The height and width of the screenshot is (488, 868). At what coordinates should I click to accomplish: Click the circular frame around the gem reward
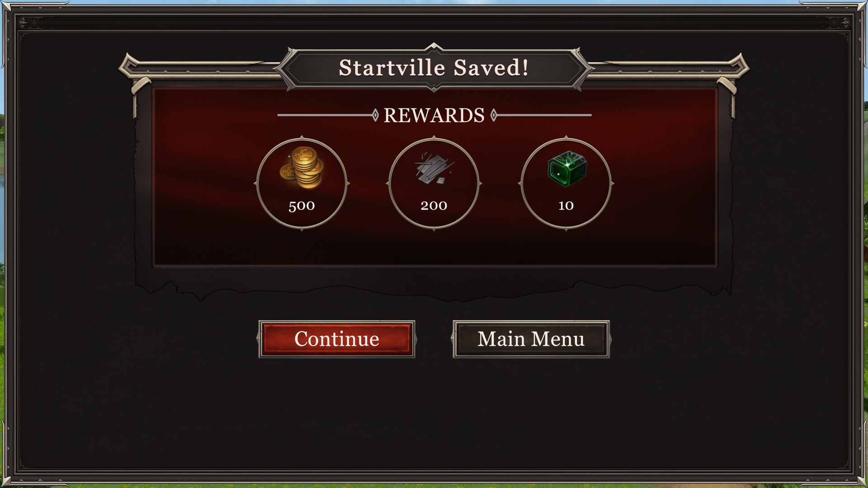pos(566,183)
